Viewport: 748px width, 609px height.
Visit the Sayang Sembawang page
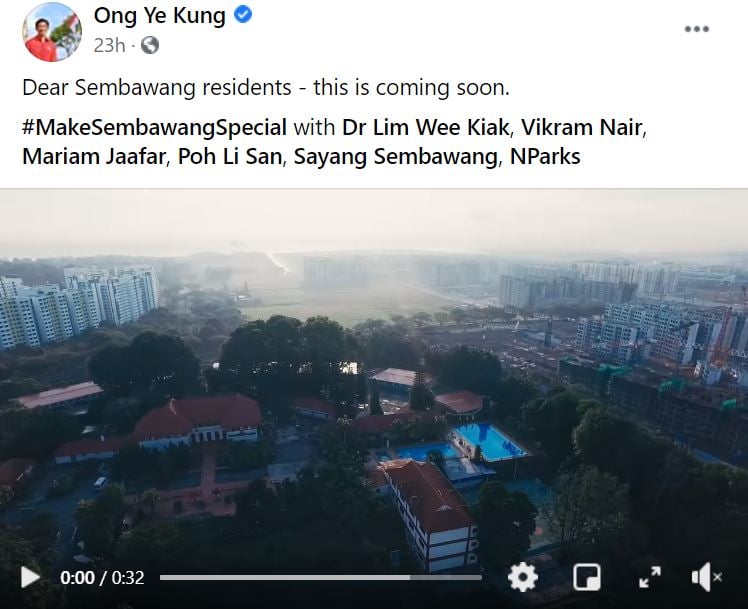(395, 157)
